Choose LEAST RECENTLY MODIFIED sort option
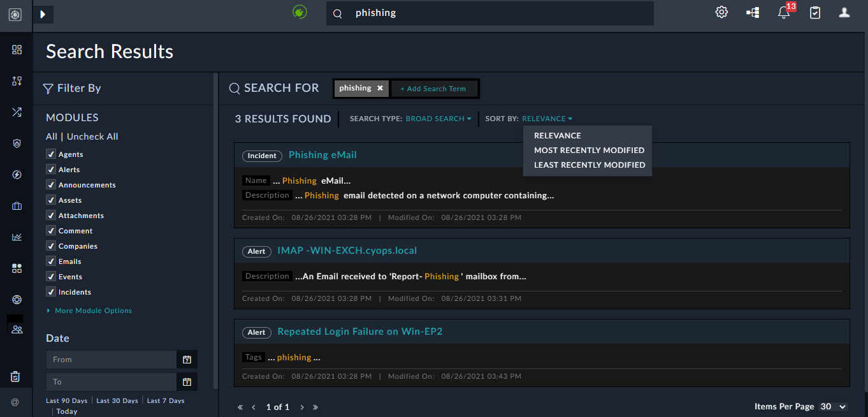Screen dimensions: 868x417 click(x=589, y=165)
